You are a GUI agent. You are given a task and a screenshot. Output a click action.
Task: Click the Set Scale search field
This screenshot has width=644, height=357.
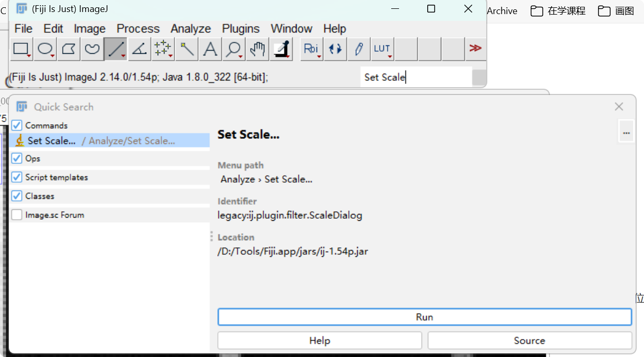pos(416,77)
